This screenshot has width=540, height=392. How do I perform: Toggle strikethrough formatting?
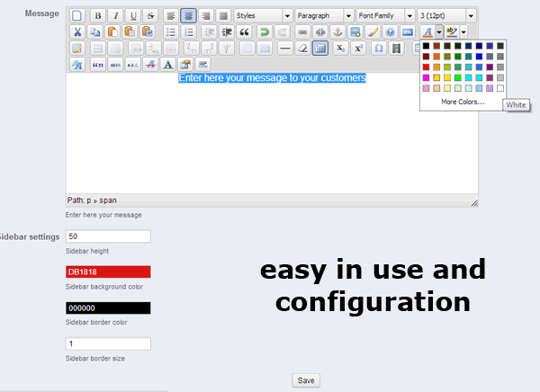(x=150, y=16)
